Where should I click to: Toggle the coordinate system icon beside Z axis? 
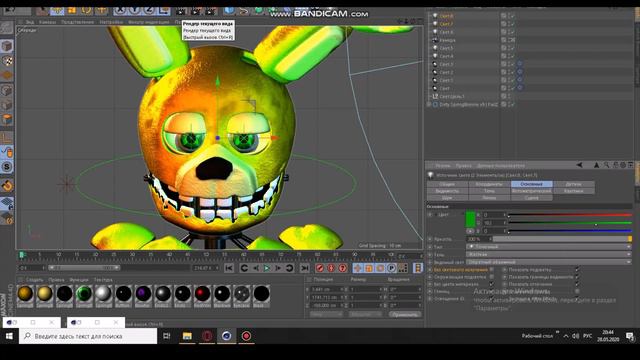pos(164,11)
